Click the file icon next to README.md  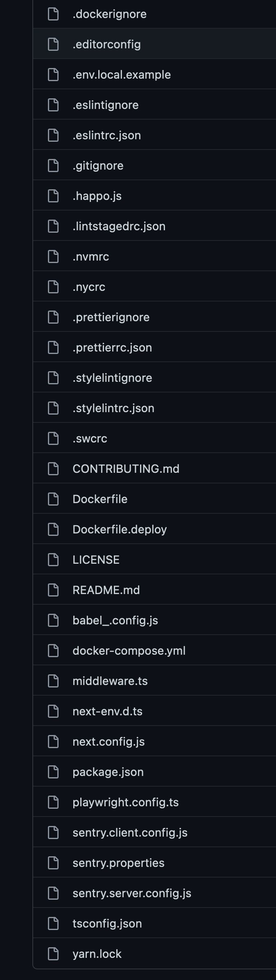click(53, 590)
